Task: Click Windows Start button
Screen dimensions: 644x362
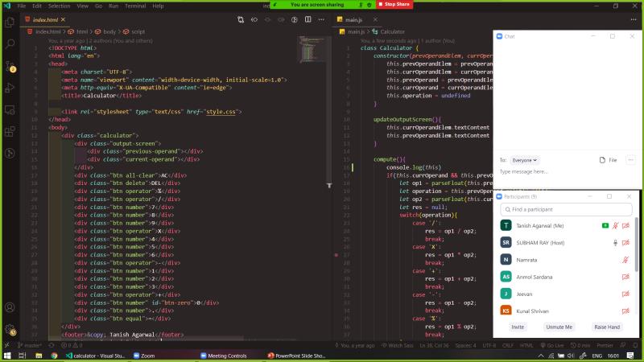Action: tap(7, 356)
